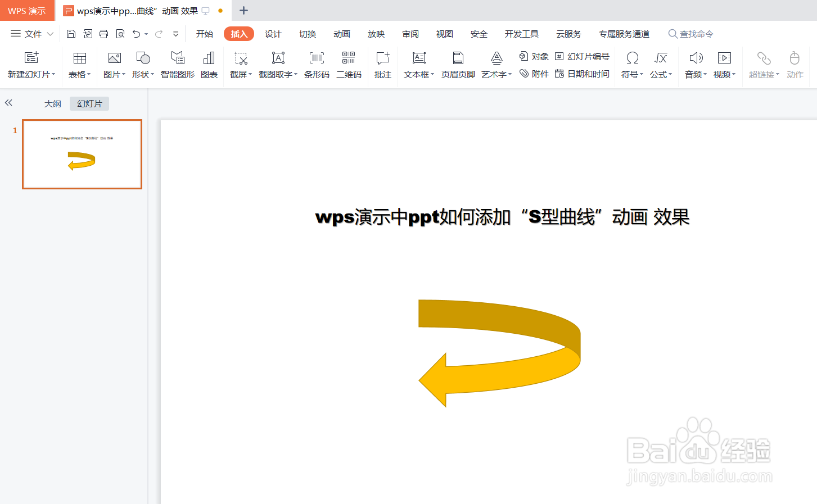The image size is (817, 504).
Task: Insert a symbol (符号)
Action: coord(633,58)
